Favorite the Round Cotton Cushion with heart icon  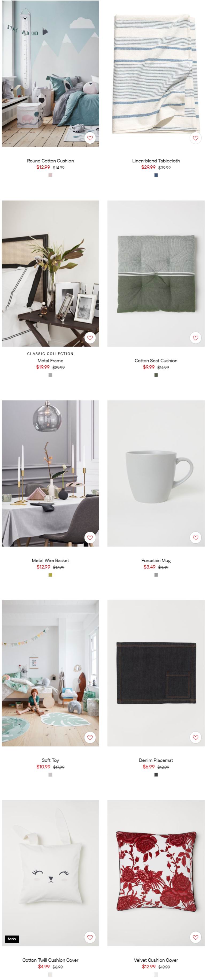tap(90, 138)
